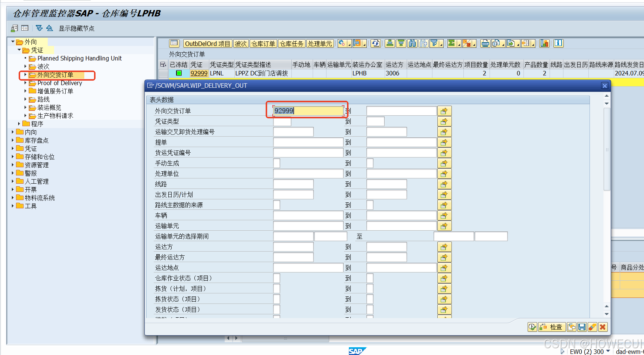Click the 仓库订单 toolbar button

point(263,44)
